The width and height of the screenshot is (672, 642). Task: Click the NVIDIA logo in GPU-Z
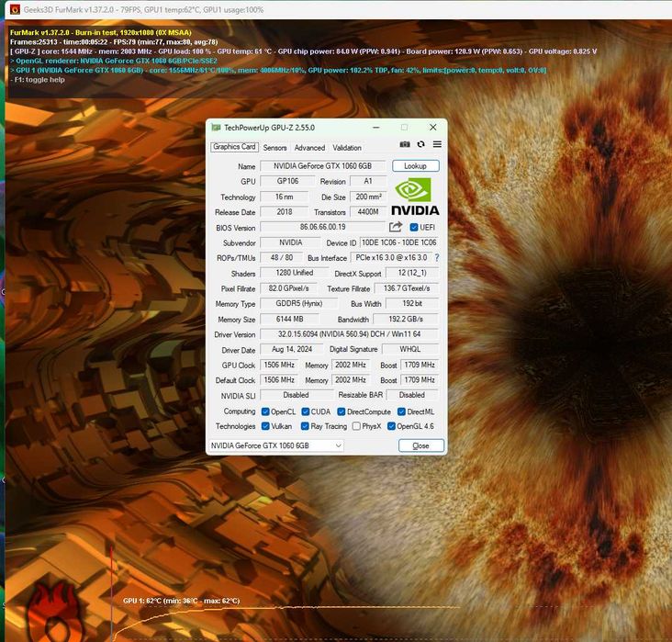point(415,197)
